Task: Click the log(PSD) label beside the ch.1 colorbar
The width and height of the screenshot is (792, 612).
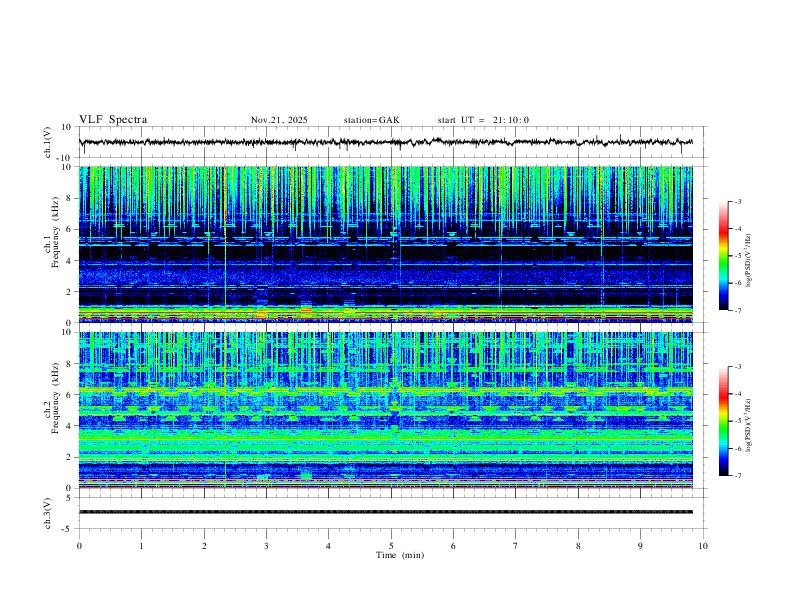Action: click(748, 261)
